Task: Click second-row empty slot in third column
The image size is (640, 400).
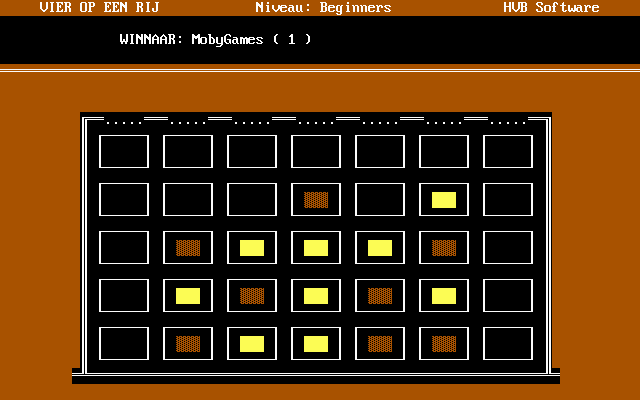Action: pos(252,200)
